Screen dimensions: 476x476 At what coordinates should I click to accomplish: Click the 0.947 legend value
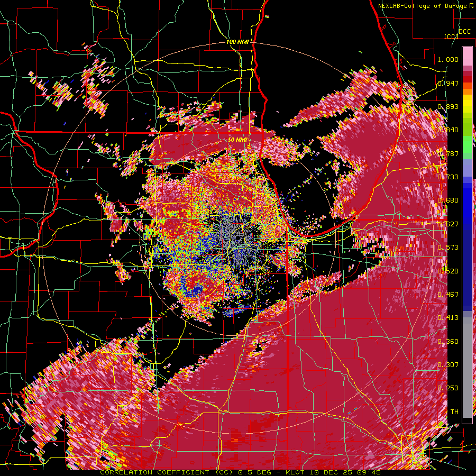[448, 83]
